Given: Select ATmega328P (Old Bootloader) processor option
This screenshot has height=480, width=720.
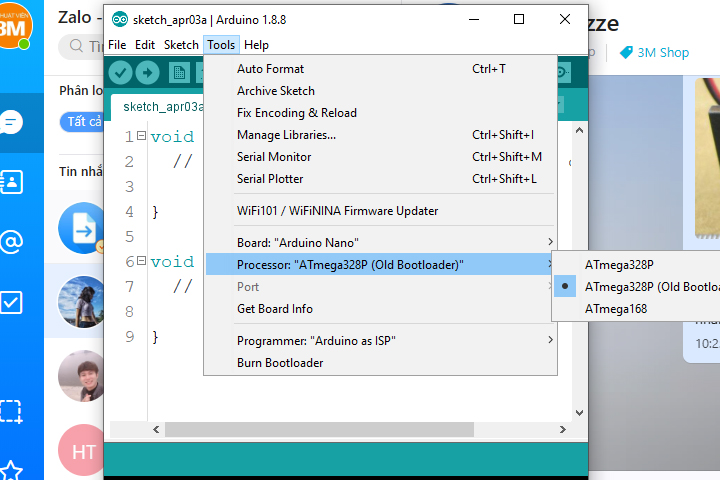Looking at the screenshot, I should [x=636, y=287].
